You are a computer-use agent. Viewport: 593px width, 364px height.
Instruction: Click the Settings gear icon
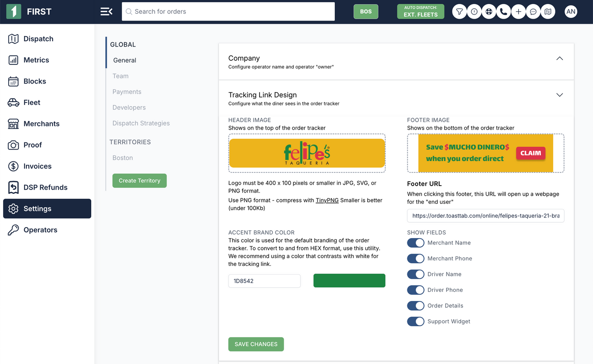[13, 208]
